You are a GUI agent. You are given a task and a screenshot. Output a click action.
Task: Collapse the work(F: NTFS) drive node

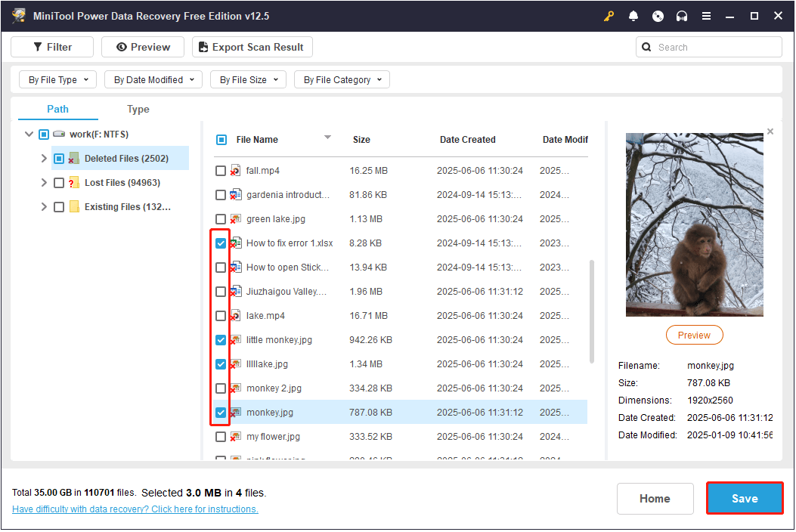tap(28, 134)
